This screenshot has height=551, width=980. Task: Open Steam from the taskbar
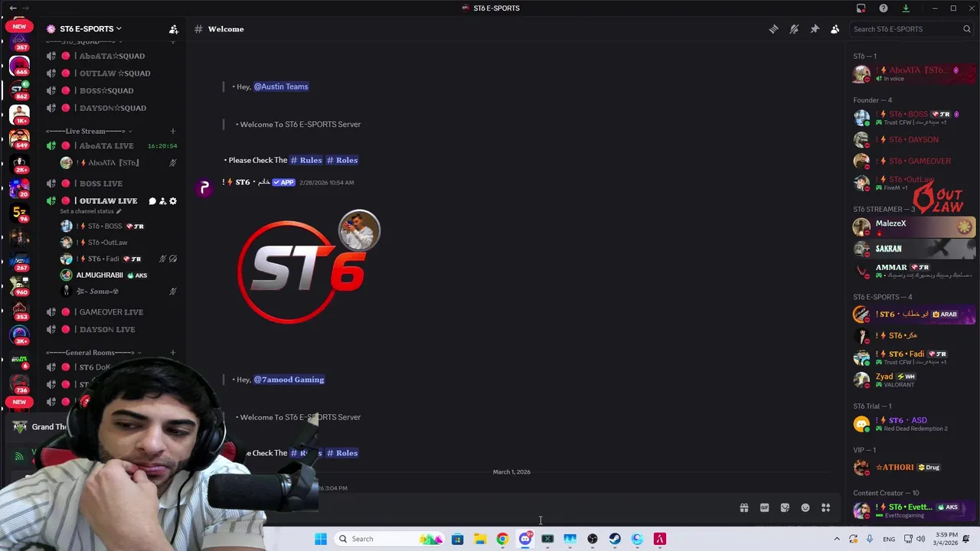pyautogui.click(x=615, y=539)
